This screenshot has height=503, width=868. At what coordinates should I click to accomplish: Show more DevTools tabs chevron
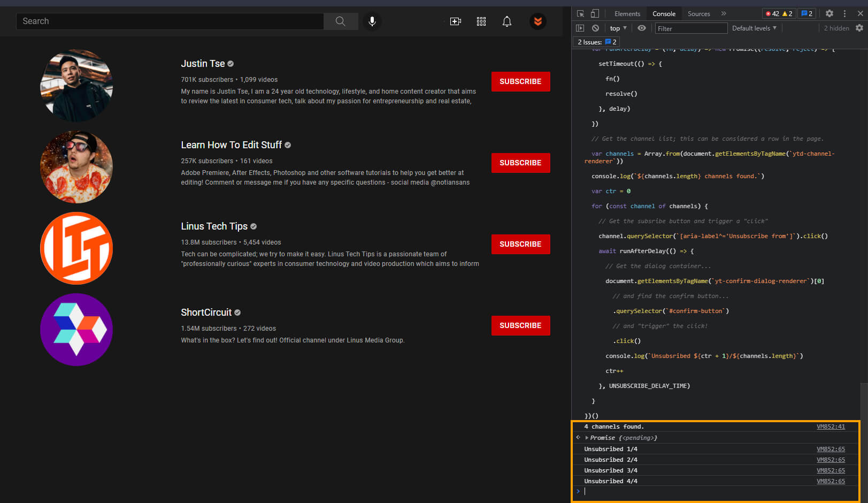click(x=724, y=13)
